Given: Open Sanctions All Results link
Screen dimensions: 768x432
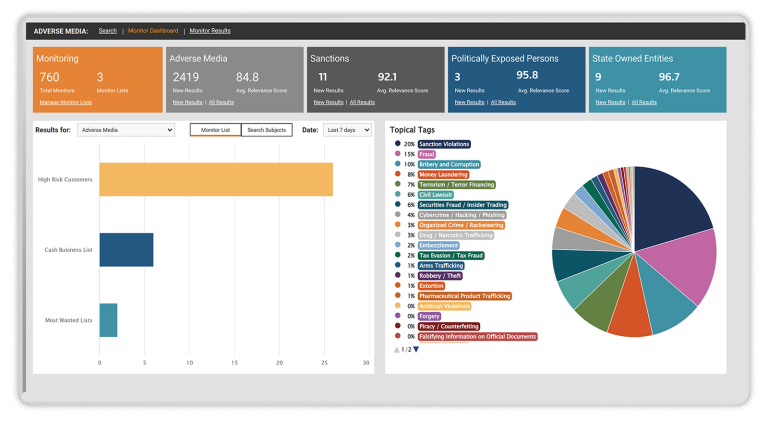Looking at the screenshot, I should coord(362,102).
